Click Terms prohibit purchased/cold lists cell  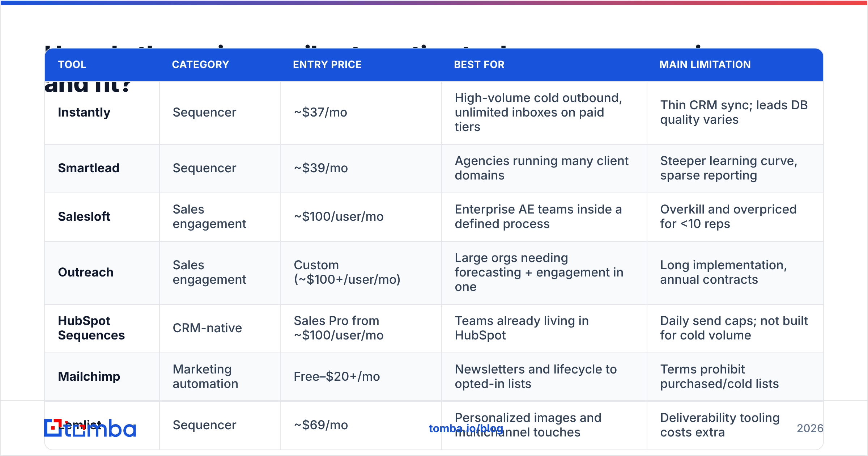click(735, 377)
